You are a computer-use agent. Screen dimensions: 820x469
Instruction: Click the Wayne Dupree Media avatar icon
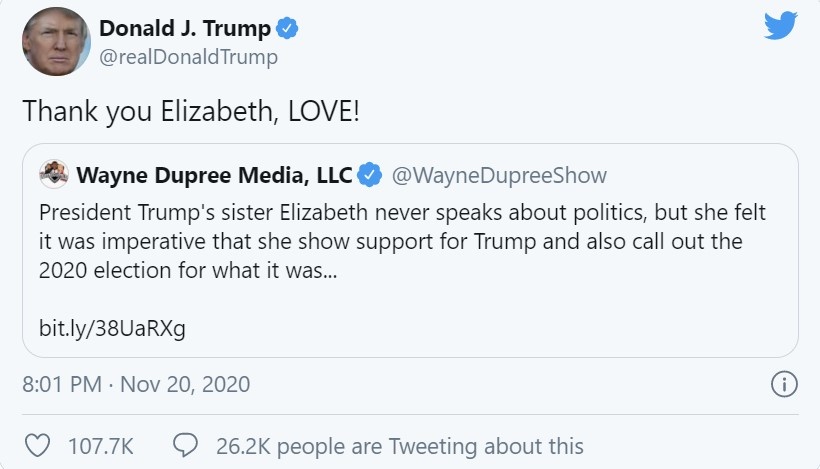tap(53, 175)
